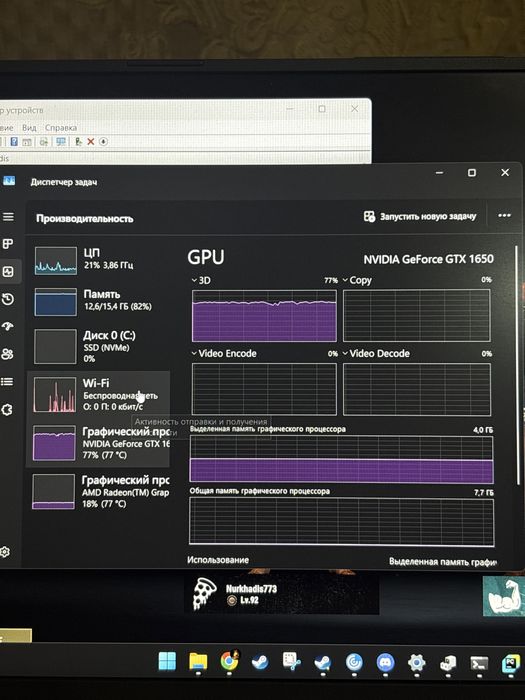This screenshot has width=525, height=700.
Task: Select Wi-Fi performance entry
Action: (x=99, y=395)
